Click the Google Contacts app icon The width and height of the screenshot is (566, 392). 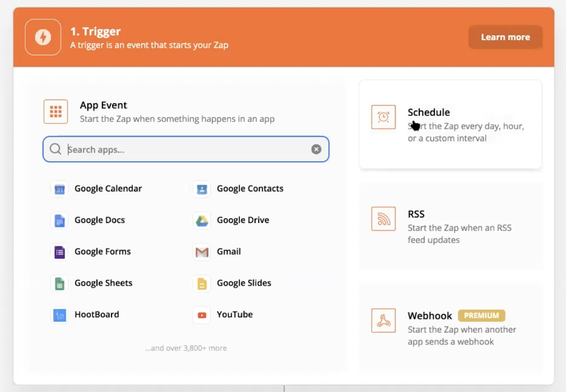pyautogui.click(x=202, y=189)
